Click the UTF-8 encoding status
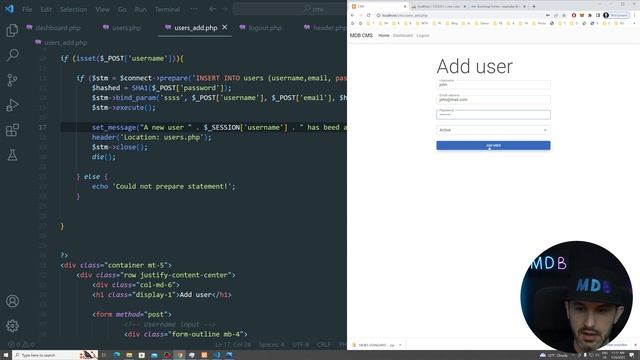Screen dimensions: 640x360 point(301,344)
